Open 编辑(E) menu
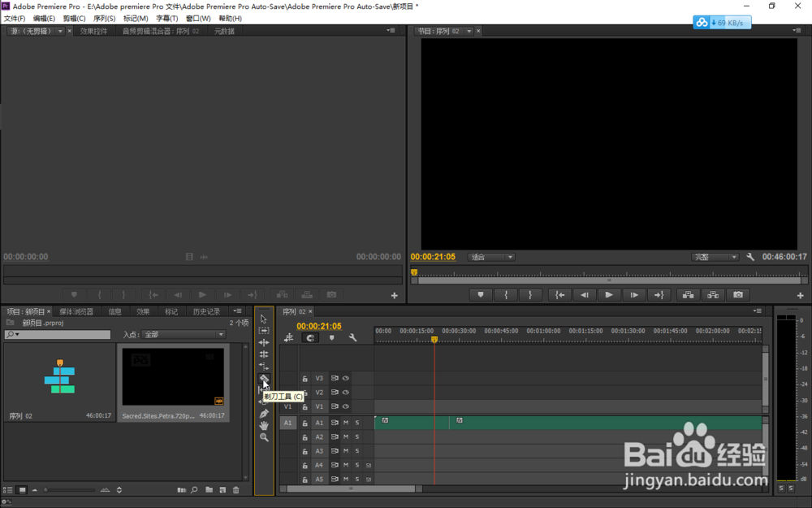The height and width of the screenshot is (508, 812). click(44, 18)
